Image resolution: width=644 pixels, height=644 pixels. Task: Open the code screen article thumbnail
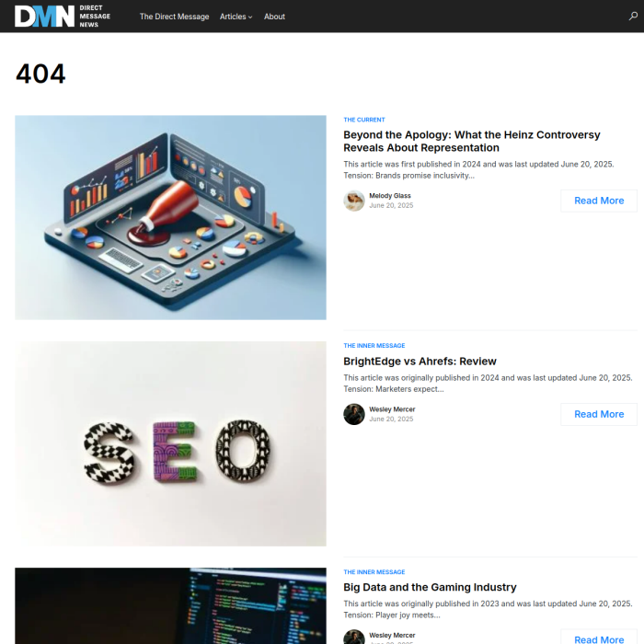tap(170, 605)
